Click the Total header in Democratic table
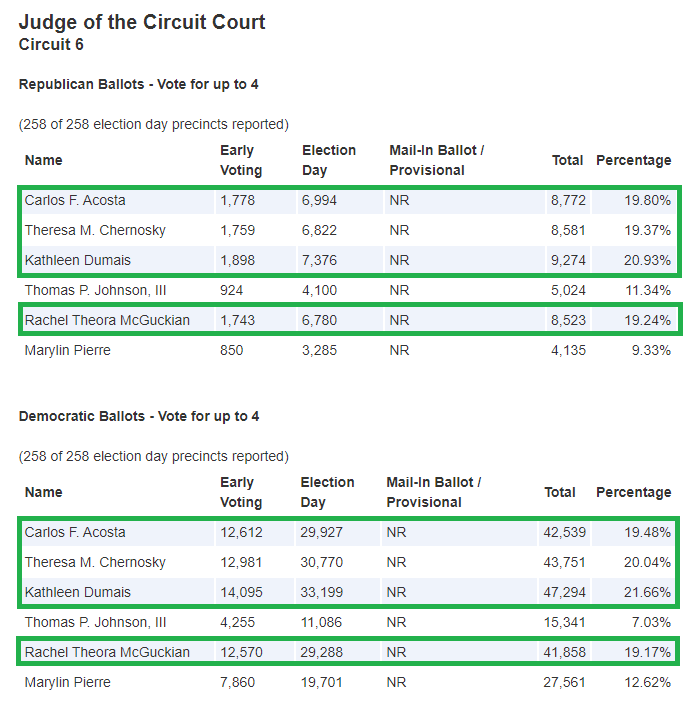The image size is (692, 702). 560,492
